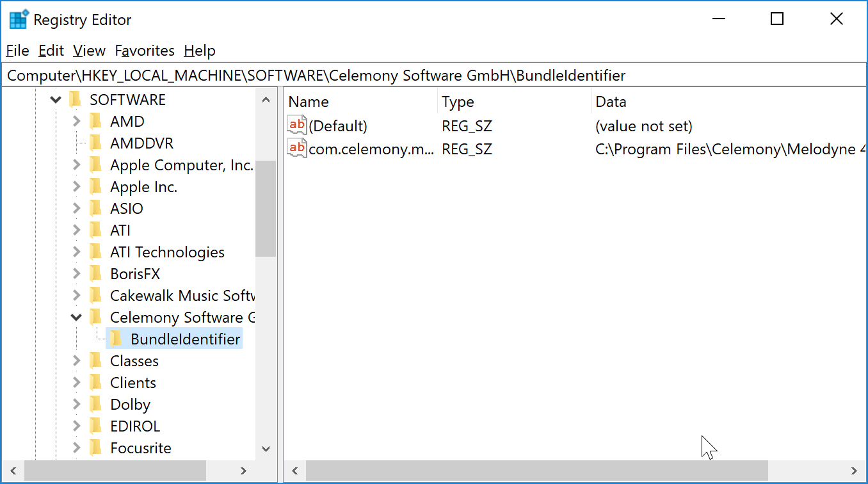Click the com.celemony string value icon
Viewport: 868px width, 484px height.
297,149
